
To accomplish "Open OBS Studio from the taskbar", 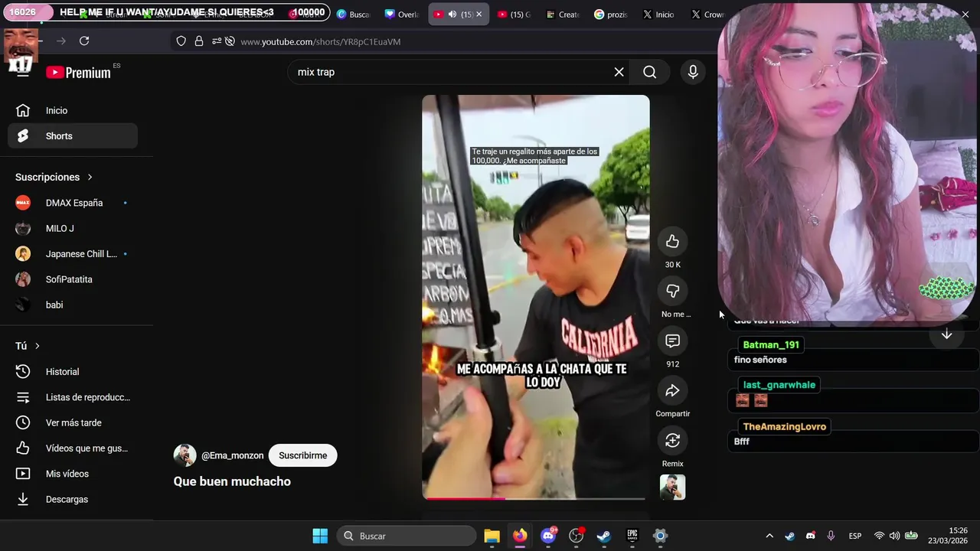I will 577,536.
